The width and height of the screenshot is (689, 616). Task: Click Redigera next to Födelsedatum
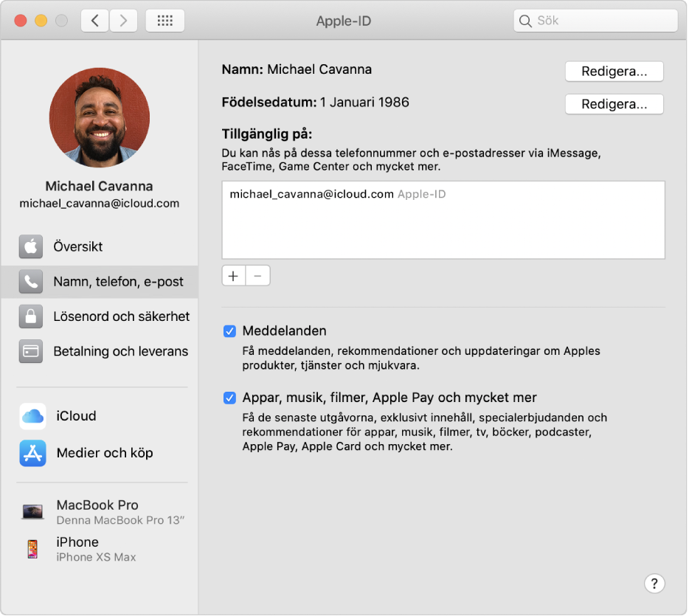coord(614,104)
